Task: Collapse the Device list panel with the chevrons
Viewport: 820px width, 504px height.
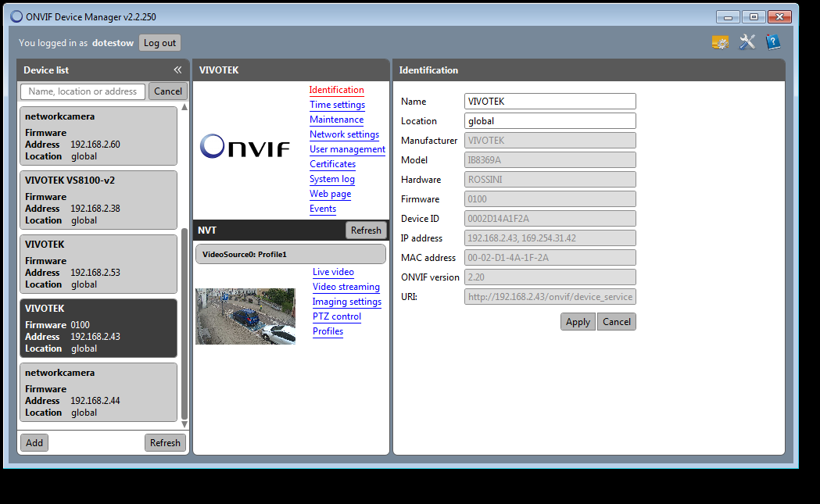Action: pyautogui.click(x=177, y=70)
